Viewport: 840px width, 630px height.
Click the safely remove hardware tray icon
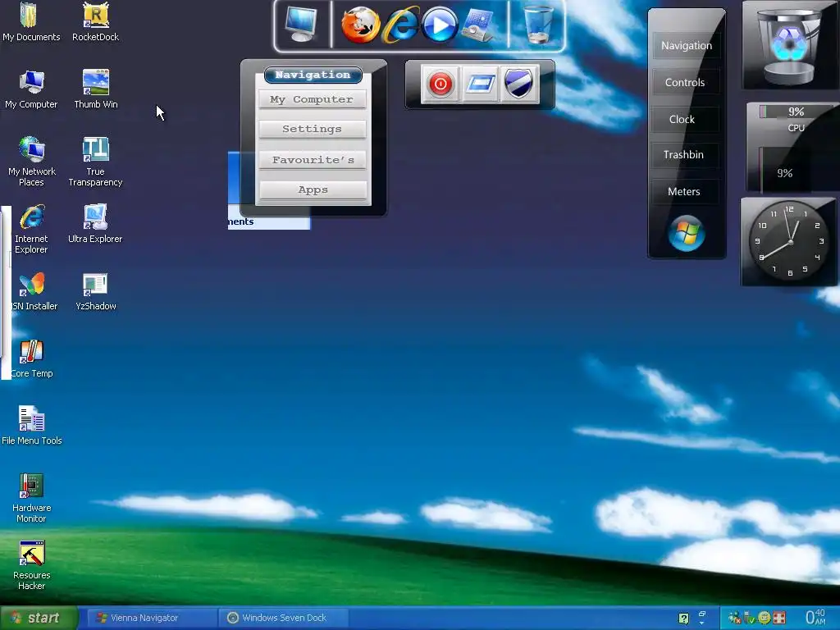click(750, 619)
